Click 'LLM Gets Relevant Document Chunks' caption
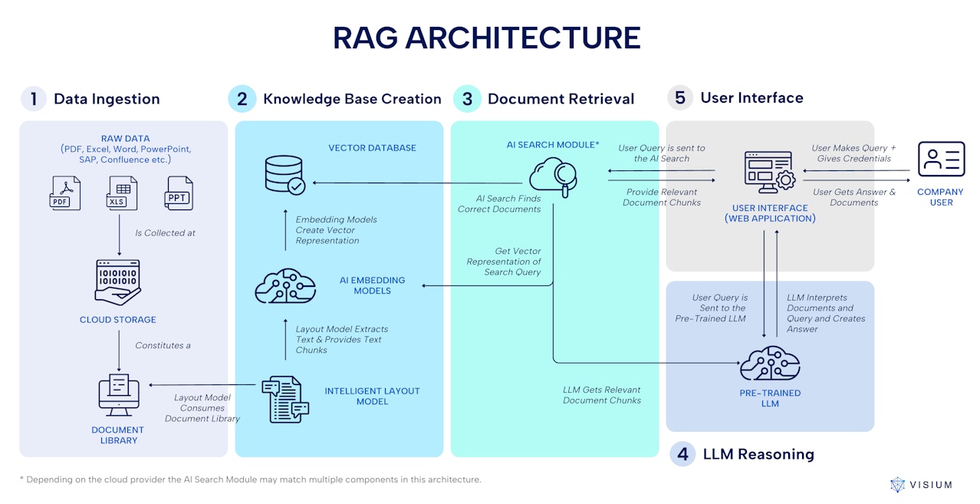This screenshot has height=504, width=980. [x=602, y=395]
